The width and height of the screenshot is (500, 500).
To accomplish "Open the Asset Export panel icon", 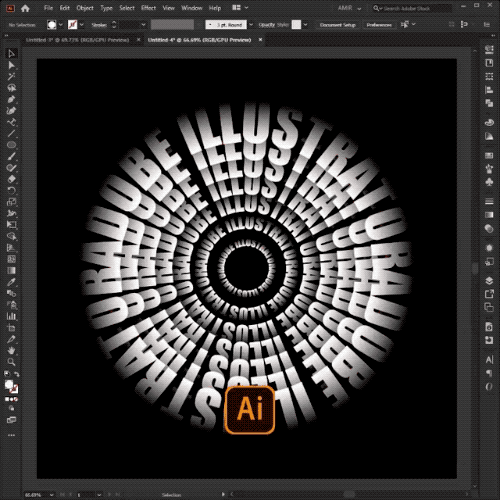I will (x=489, y=294).
